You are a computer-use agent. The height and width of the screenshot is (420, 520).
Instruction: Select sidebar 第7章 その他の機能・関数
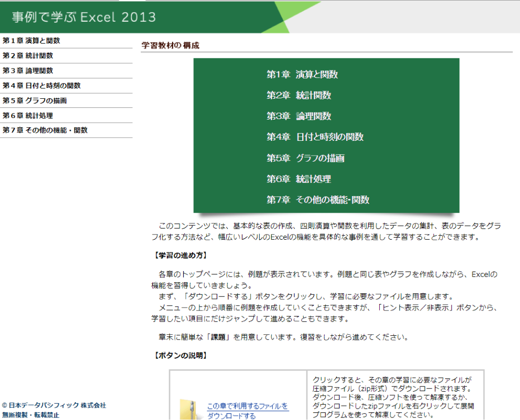45,130
